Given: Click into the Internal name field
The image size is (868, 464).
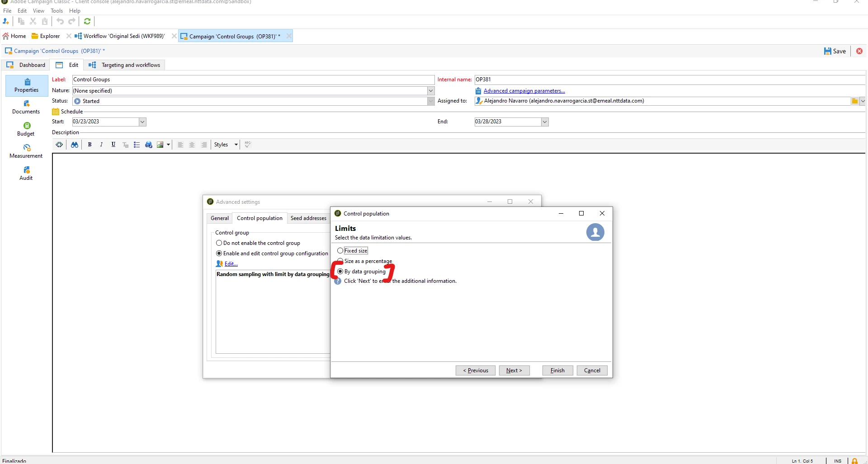Looking at the screenshot, I should 670,80.
